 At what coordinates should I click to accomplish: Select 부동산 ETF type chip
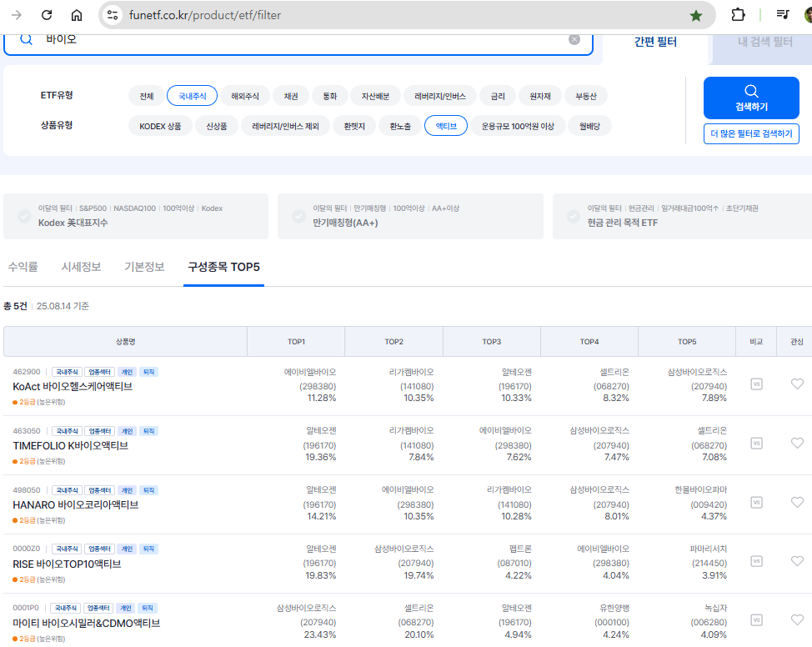click(x=586, y=96)
